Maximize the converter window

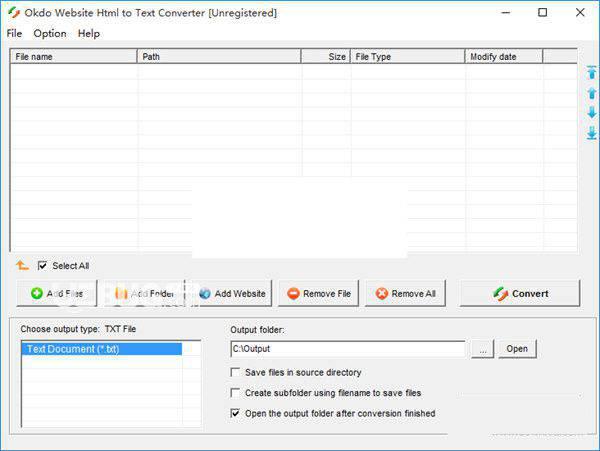point(543,13)
